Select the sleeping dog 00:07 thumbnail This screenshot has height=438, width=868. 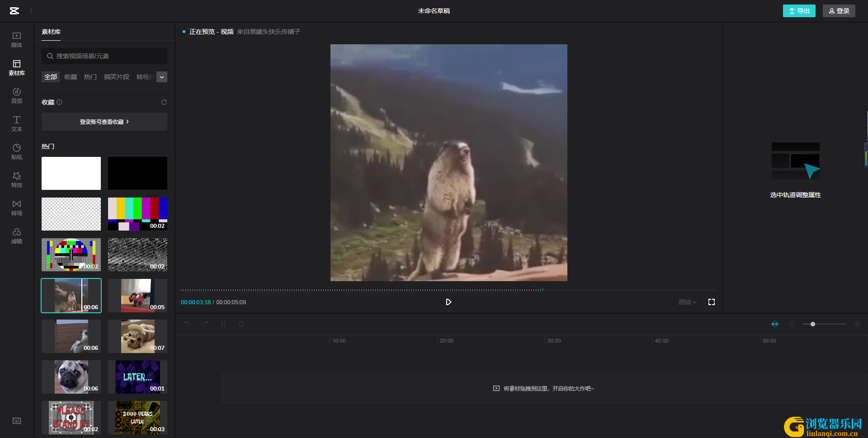click(137, 336)
